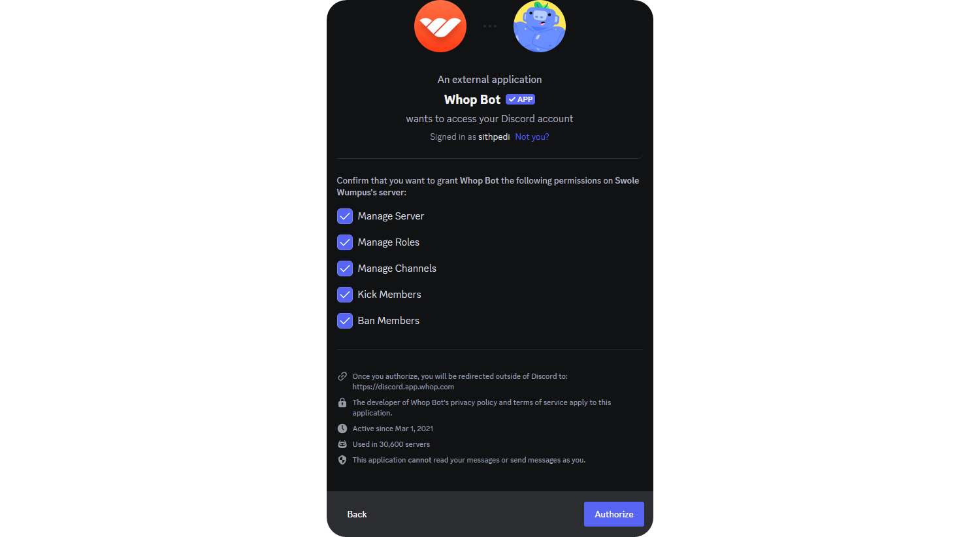Click the blueberry Wumpus user avatar

539,26
